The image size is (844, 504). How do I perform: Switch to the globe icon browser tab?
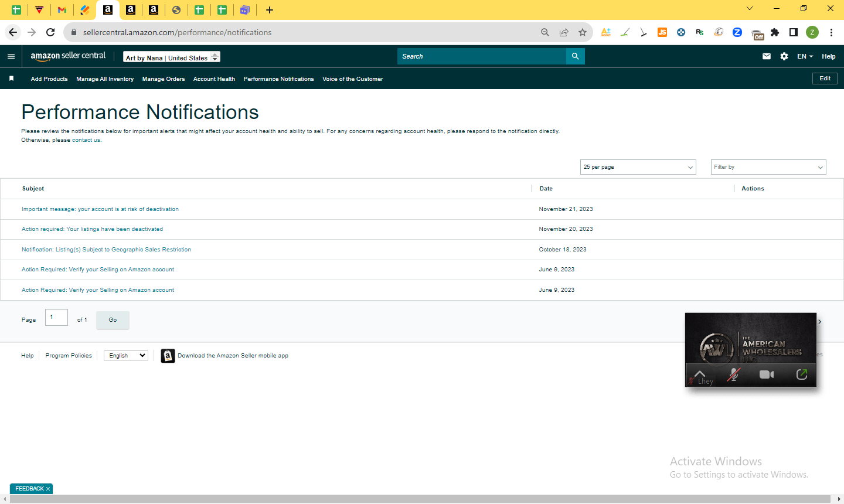pos(176,9)
